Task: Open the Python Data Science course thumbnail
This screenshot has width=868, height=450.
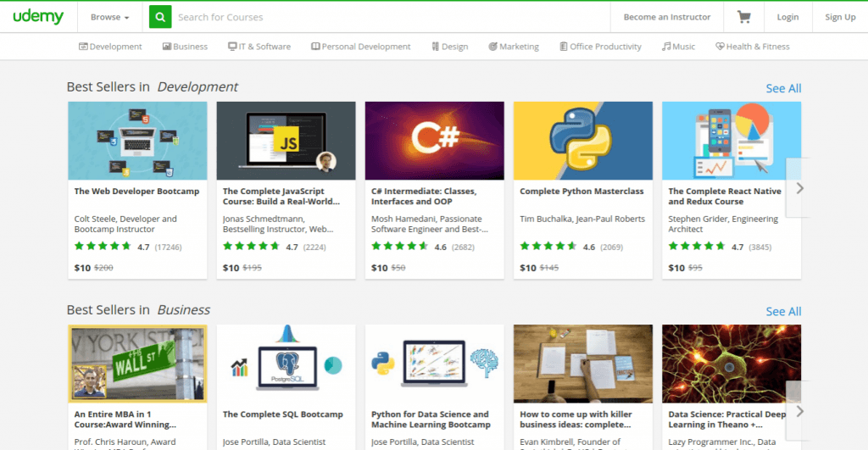Action: [435, 364]
